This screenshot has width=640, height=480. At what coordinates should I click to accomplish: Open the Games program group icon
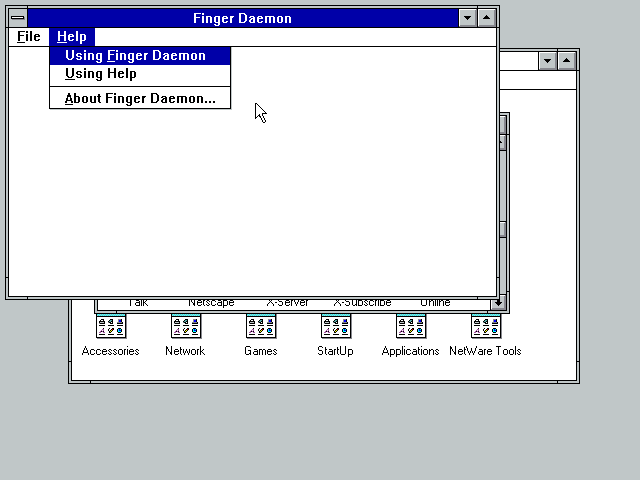pyautogui.click(x=261, y=326)
